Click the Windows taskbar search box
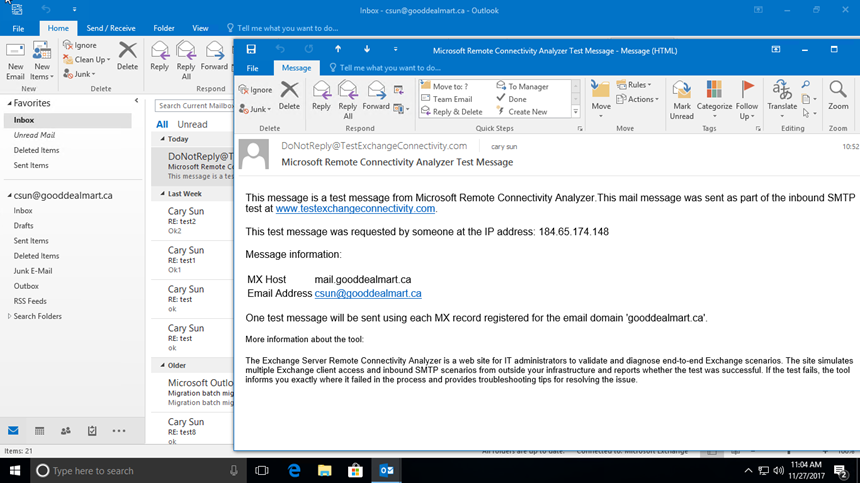The width and height of the screenshot is (860, 483). click(x=130, y=470)
